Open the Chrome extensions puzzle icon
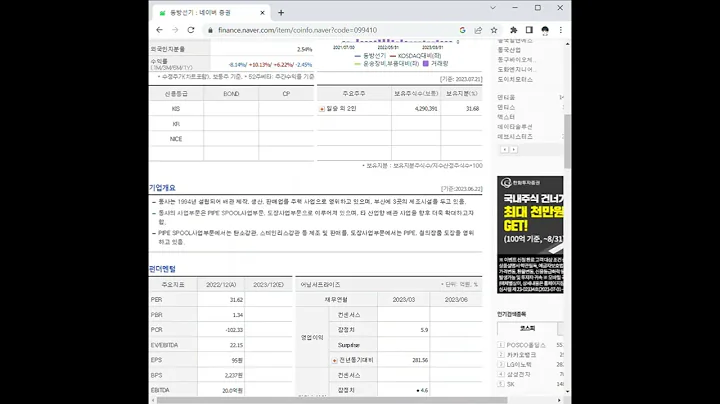720x404 pixels. tap(513, 30)
